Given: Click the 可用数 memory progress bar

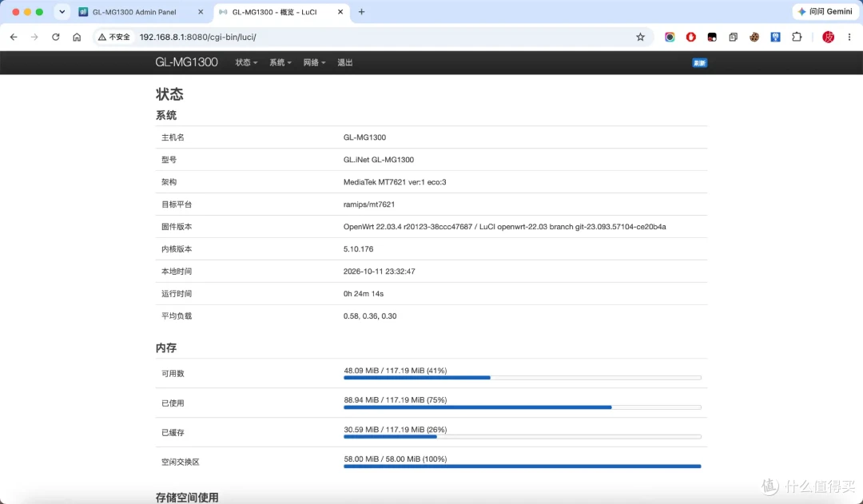Looking at the screenshot, I should click(x=523, y=378).
